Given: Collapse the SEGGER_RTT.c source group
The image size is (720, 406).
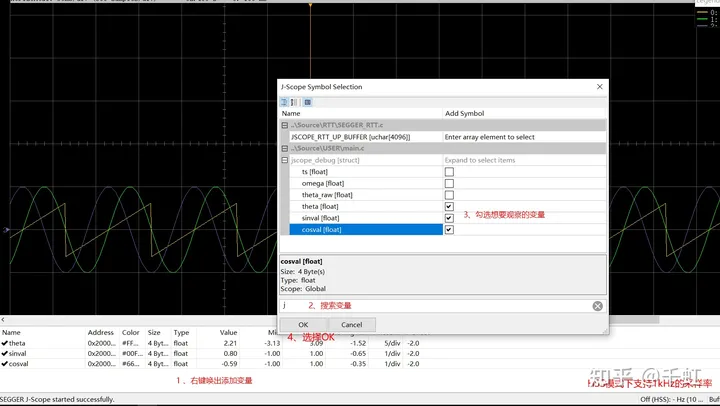Looking at the screenshot, I should (x=285, y=125).
